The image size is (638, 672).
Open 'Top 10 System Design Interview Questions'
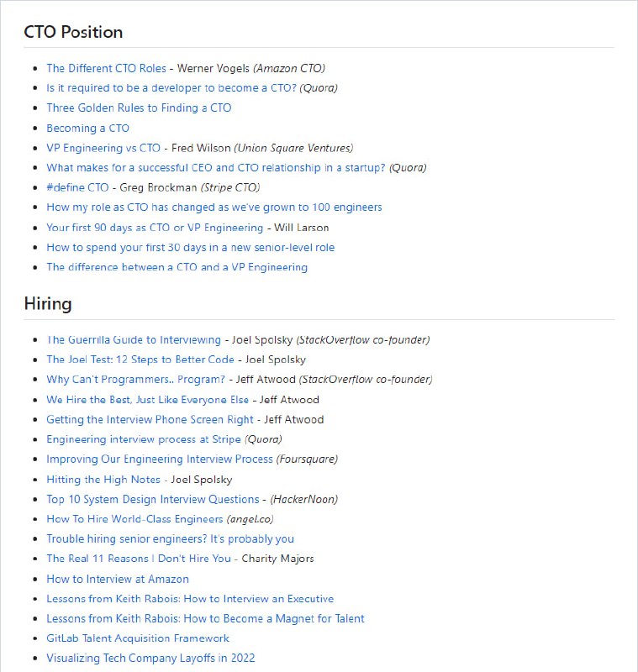(x=152, y=499)
